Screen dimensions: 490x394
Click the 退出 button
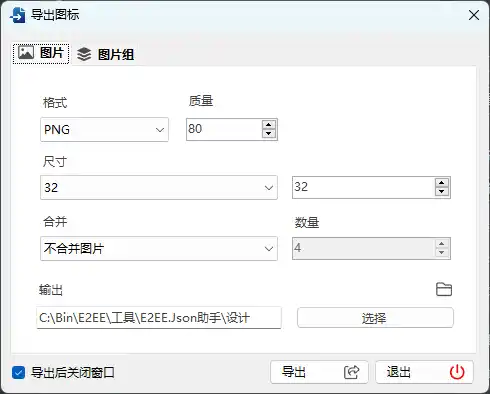(424, 372)
